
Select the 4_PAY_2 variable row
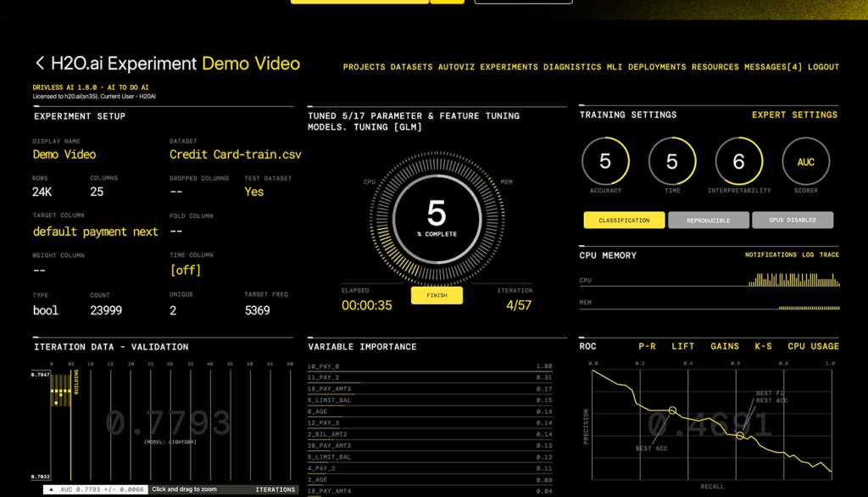point(430,468)
